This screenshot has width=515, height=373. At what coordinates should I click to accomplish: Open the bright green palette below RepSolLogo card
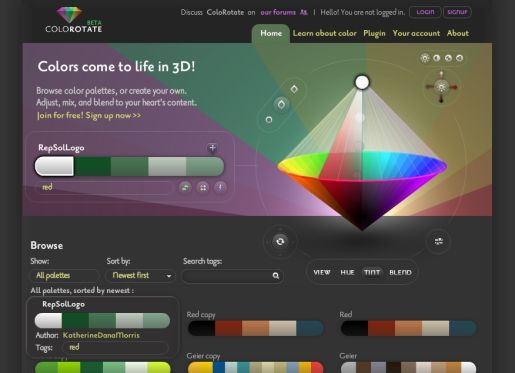tap(102, 367)
